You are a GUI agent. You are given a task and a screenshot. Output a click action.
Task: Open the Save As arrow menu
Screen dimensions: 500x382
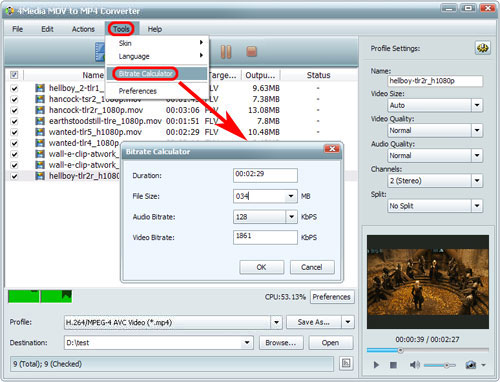click(348, 322)
